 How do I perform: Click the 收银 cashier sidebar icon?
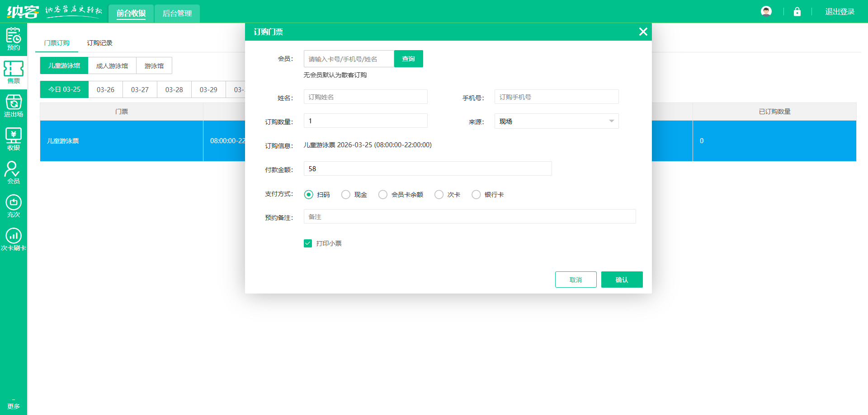tap(14, 139)
